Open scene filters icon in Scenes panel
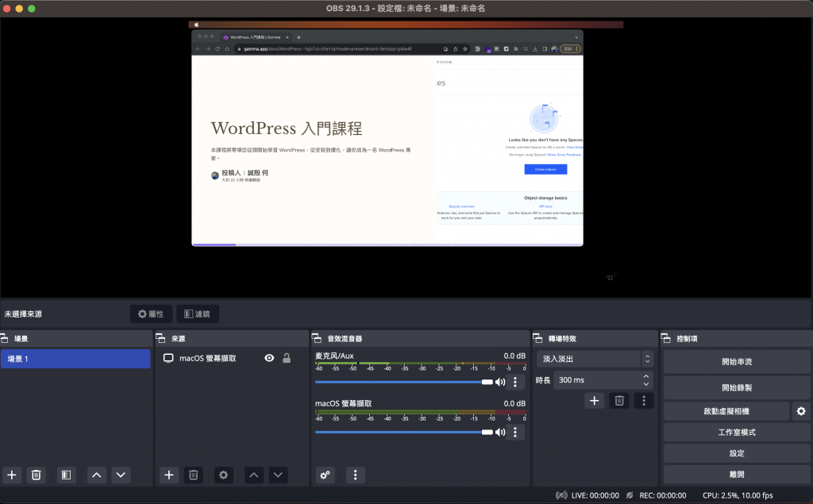The width and height of the screenshot is (813, 504). pos(67,475)
